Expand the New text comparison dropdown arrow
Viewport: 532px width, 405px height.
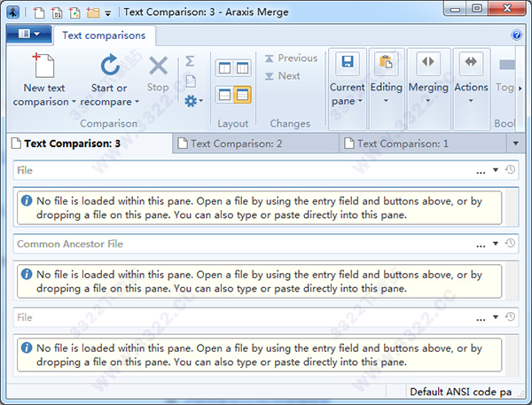tap(74, 101)
